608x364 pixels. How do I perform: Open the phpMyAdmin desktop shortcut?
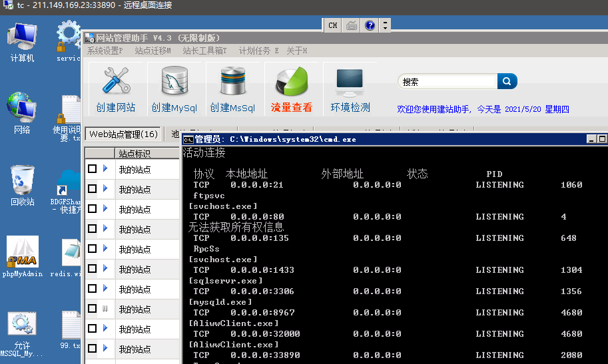pos(22,252)
